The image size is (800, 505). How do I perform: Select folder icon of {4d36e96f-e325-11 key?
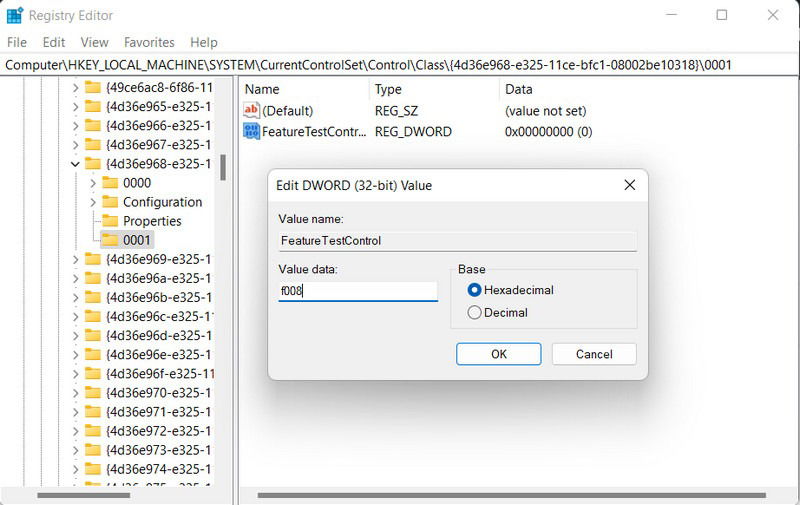[92, 373]
